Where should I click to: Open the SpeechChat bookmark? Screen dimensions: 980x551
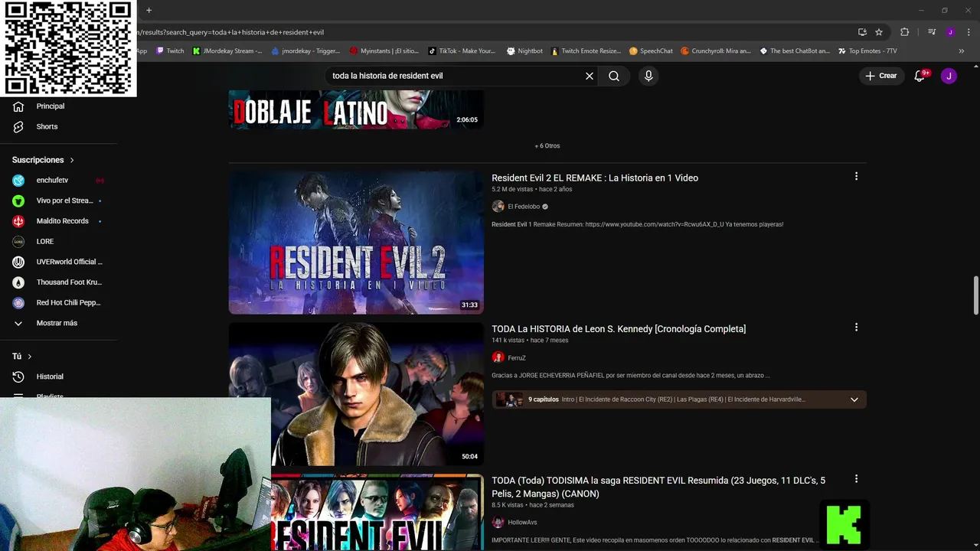pos(651,51)
